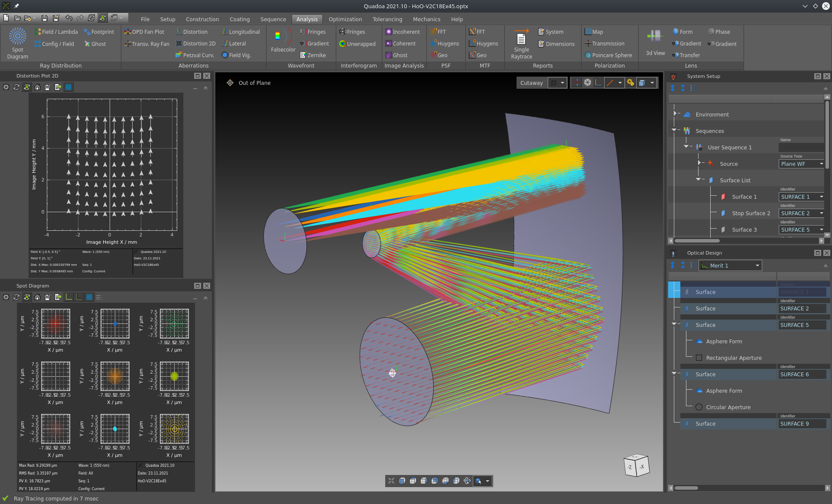Image resolution: width=832 pixels, height=504 pixels.
Task: Click the rotate-view icon in the bottom 3D toolbar
Action: [467, 481]
